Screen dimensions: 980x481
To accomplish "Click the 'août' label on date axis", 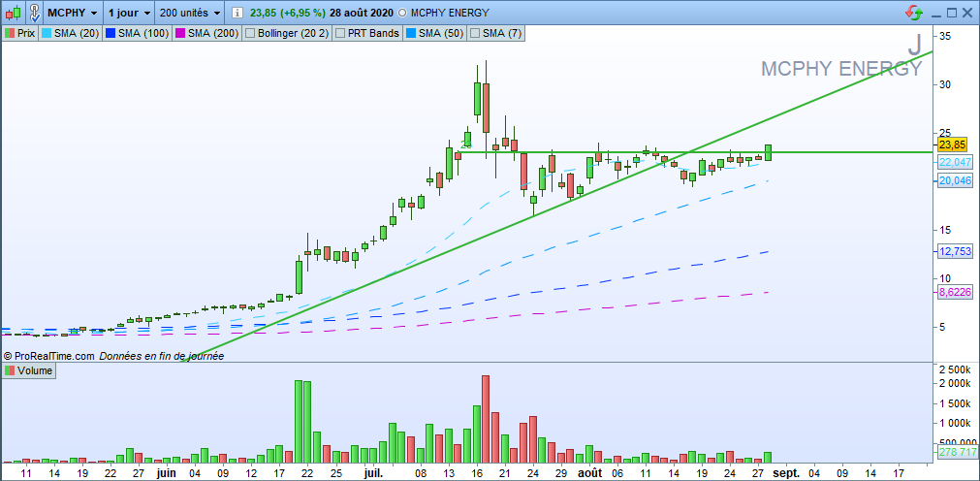I will point(590,473).
